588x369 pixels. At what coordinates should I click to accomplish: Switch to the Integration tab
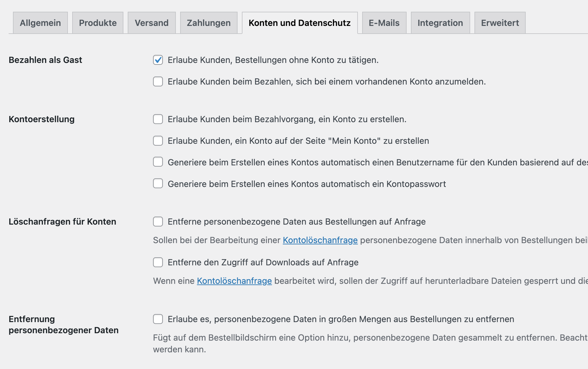pos(440,23)
